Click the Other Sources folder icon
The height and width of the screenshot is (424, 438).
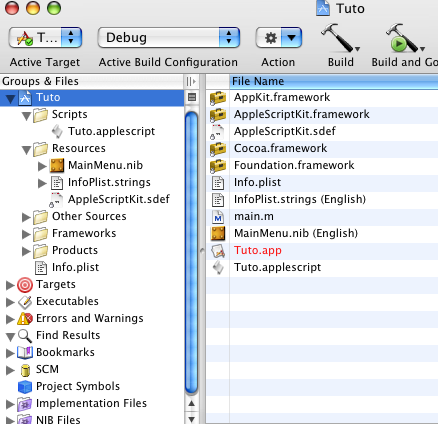click(41, 217)
